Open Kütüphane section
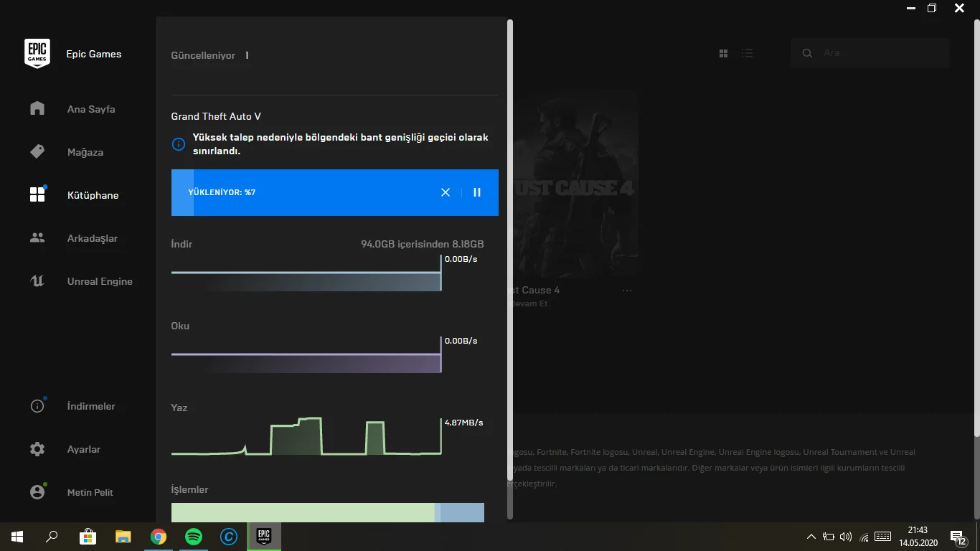Image resolution: width=980 pixels, height=551 pixels. click(93, 195)
